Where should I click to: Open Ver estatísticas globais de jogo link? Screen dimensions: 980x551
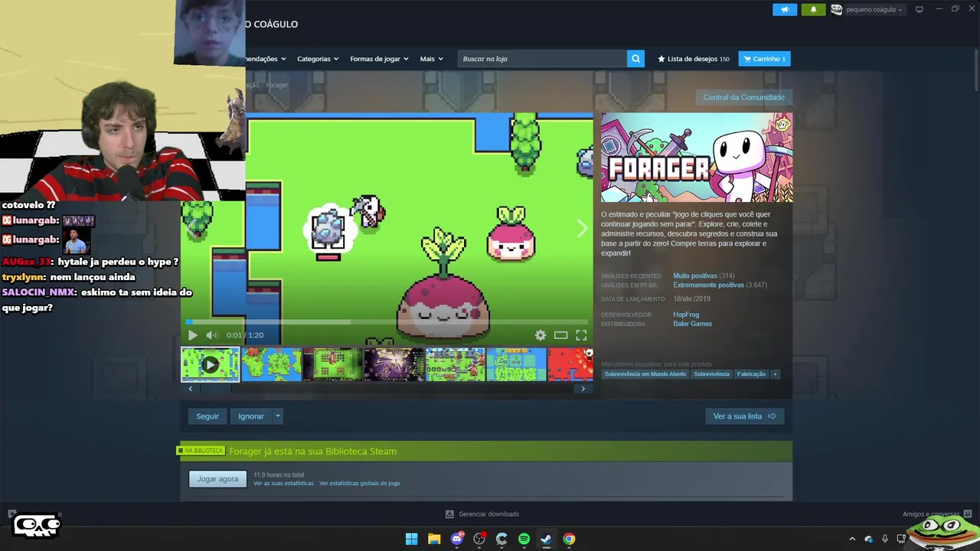point(359,484)
